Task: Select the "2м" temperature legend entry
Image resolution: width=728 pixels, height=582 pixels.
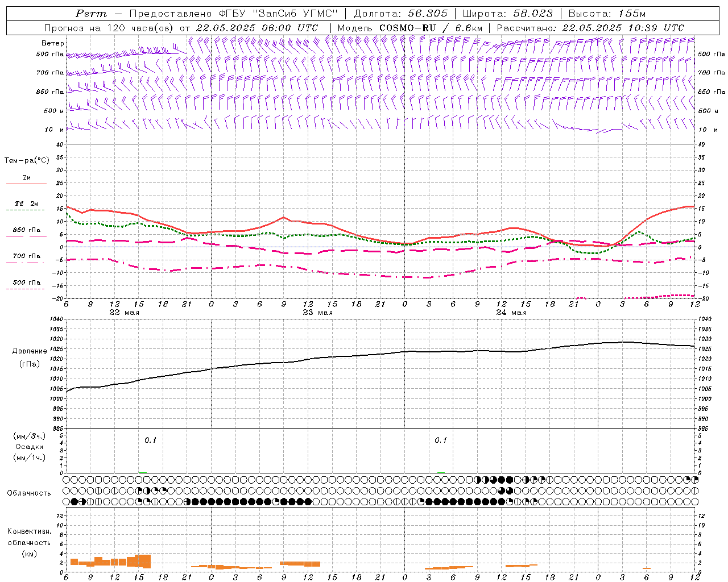Action: (27, 178)
